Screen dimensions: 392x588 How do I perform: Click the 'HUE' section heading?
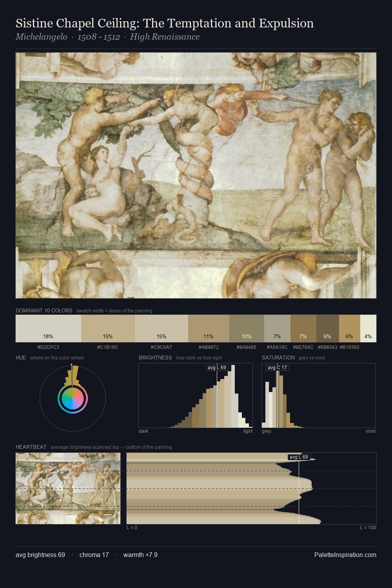click(x=21, y=358)
